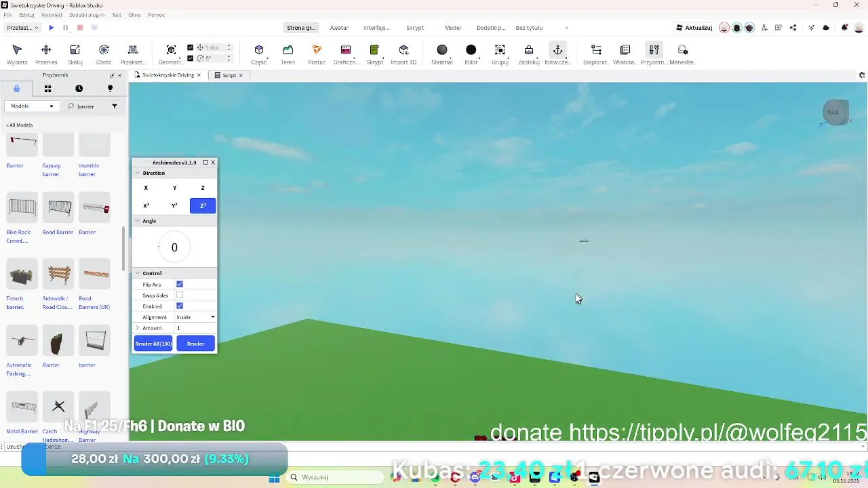Select the X direction in Archimedes
The width and height of the screenshot is (868, 488).
(x=146, y=188)
